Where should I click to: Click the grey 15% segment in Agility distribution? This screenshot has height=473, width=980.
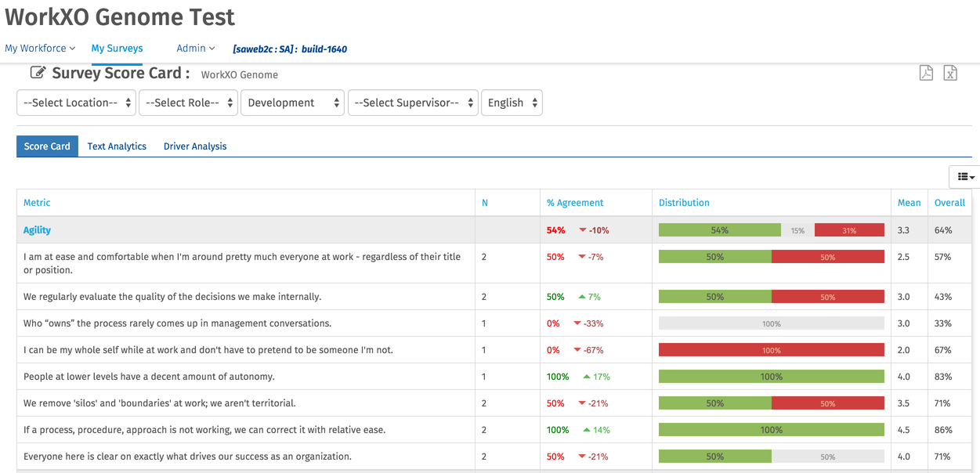click(x=797, y=230)
